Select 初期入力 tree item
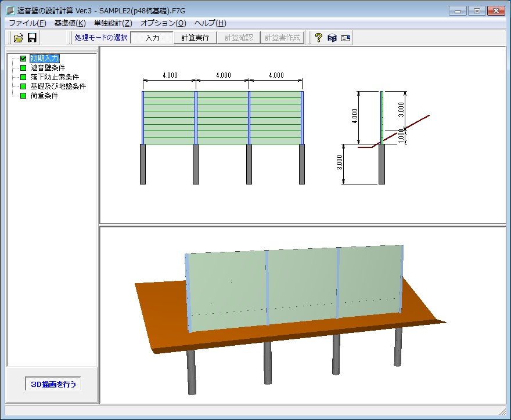 [45, 59]
